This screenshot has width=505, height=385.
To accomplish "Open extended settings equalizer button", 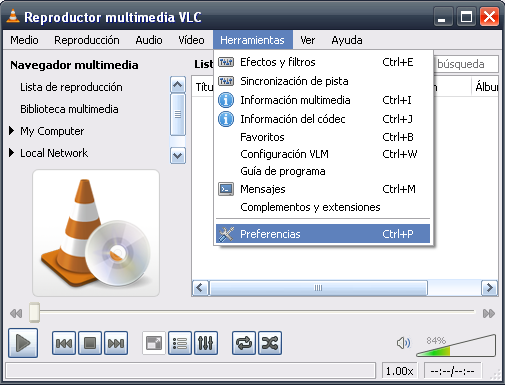I will (206, 343).
